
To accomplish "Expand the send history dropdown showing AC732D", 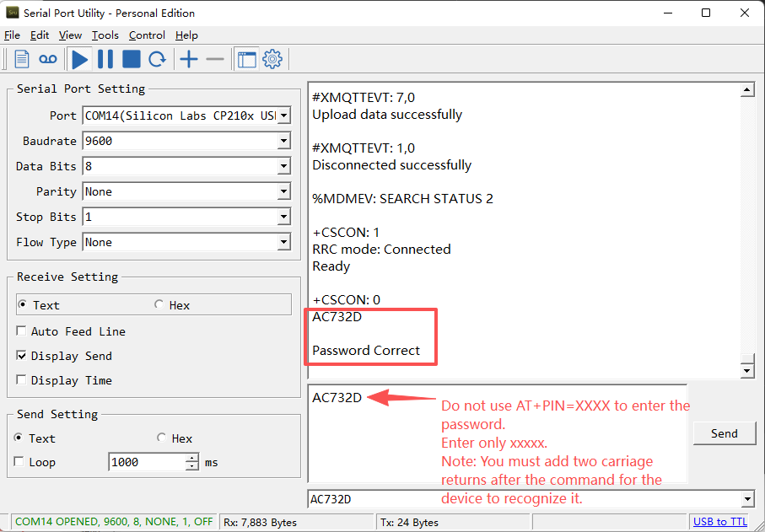I will pyautogui.click(x=747, y=499).
